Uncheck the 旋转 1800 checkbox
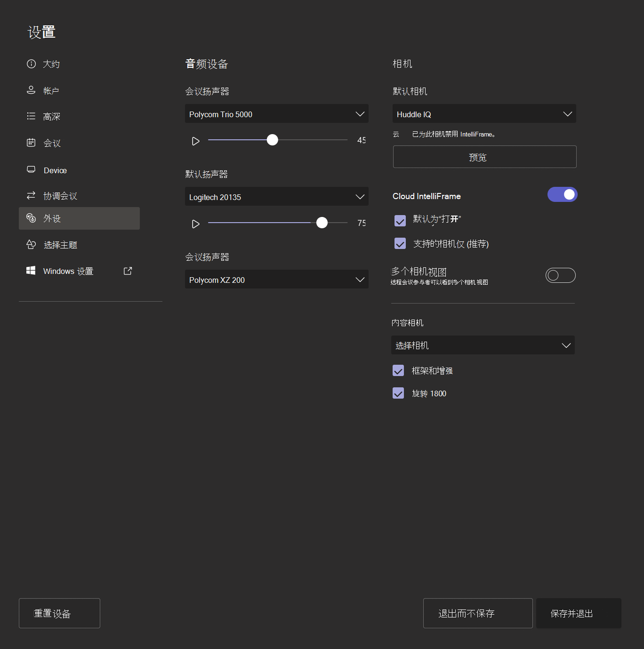644x649 pixels. tap(398, 393)
